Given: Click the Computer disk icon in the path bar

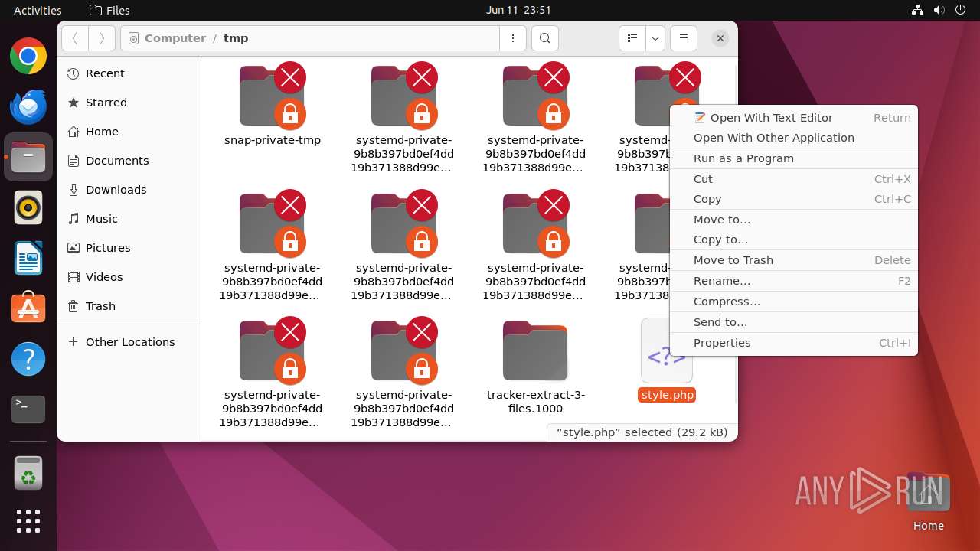Looking at the screenshot, I should click(x=133, y=38).
